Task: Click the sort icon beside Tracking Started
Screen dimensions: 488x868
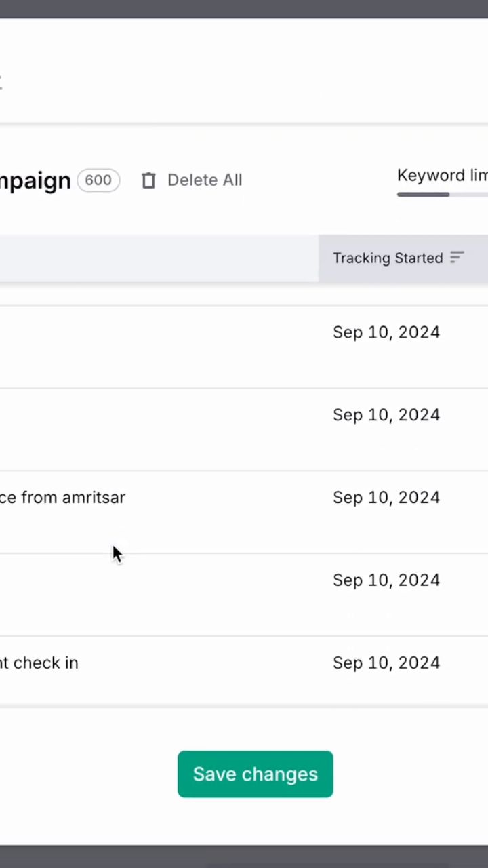Action: coord(457,258)
